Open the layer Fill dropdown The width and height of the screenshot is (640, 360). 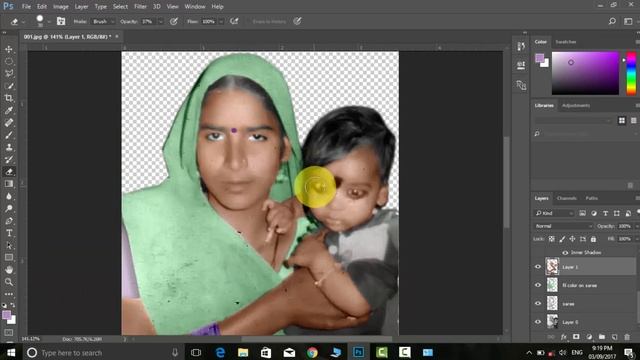click(x=636, y=239)
